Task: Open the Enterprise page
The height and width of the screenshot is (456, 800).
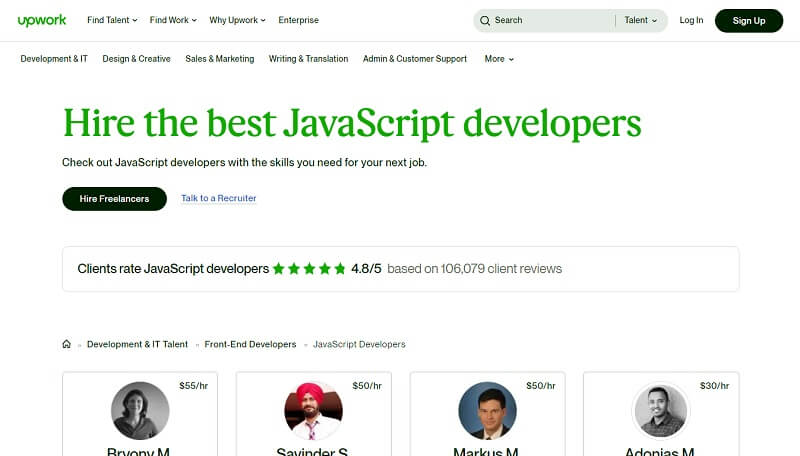Action: tap(298, 20)
